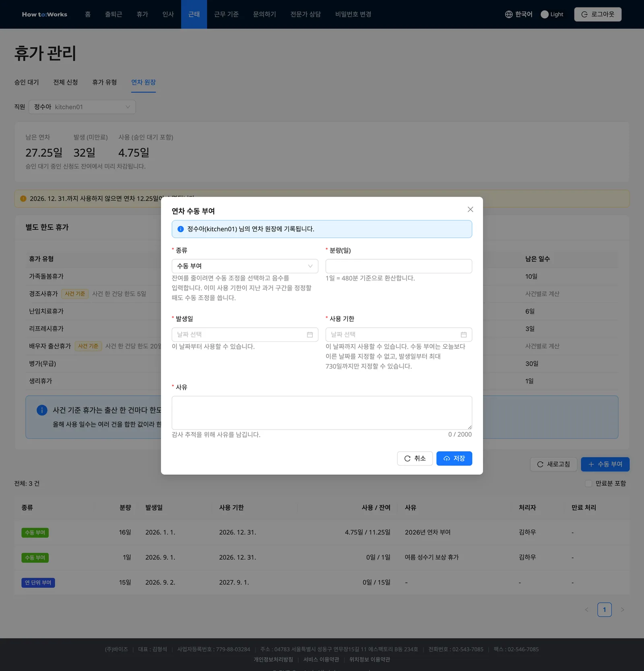The width and height of the screenshot is (644, 671).
Task: Open 비밀번호 변경 menu item
Action: click(x=353, y=14)
